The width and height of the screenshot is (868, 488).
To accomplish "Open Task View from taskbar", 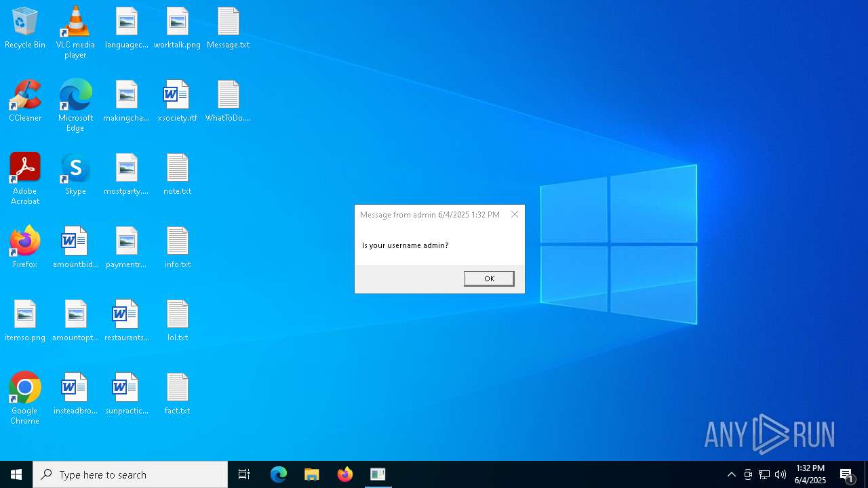I will (244, 474).
